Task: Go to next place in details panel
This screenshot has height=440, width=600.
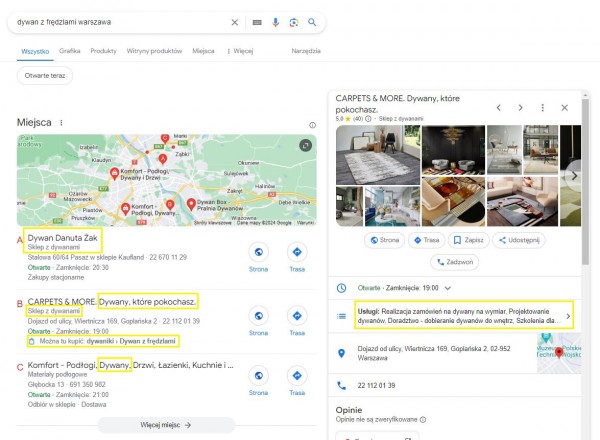Action: tap(520, 108)
